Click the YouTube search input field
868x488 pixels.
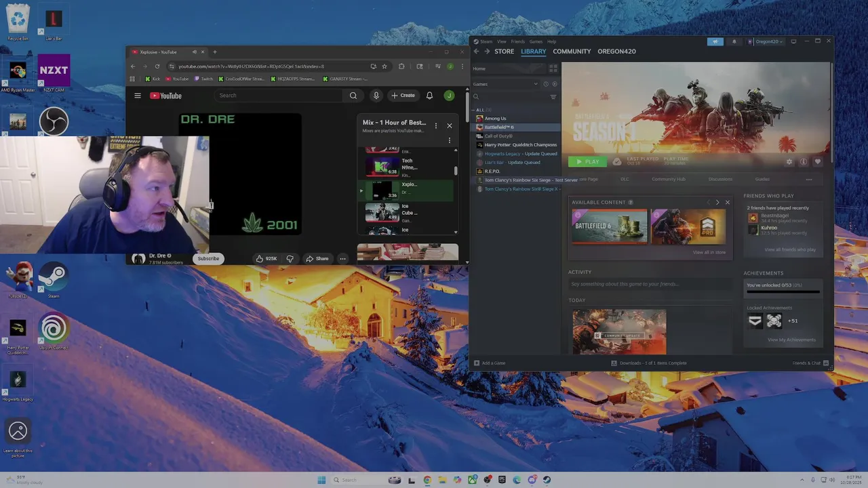[279, 96]
